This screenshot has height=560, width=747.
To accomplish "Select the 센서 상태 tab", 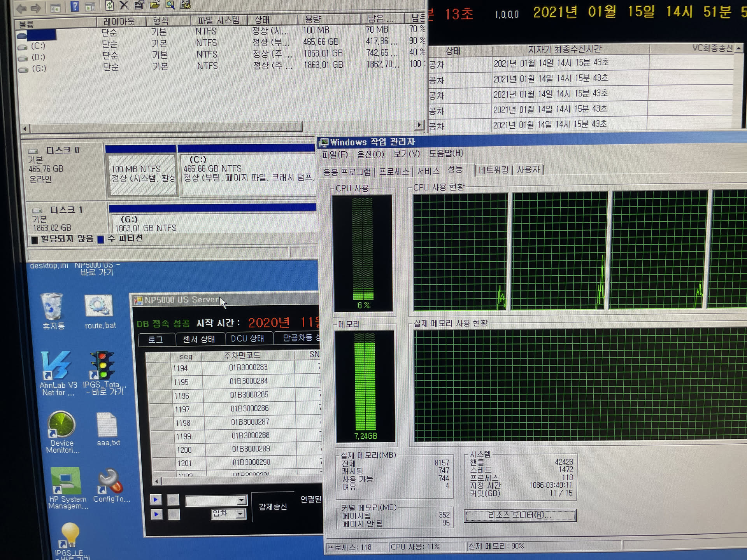I will point(199,339).
